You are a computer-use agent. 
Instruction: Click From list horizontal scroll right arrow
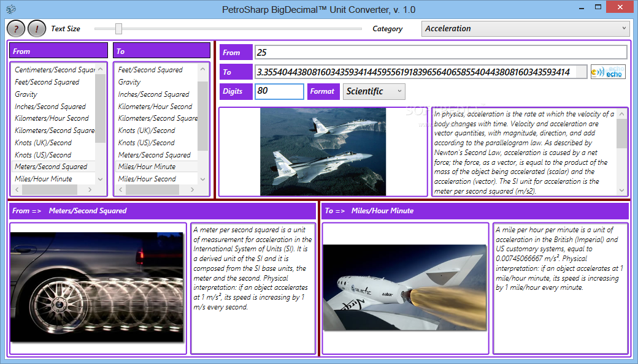tap(90, 190)
